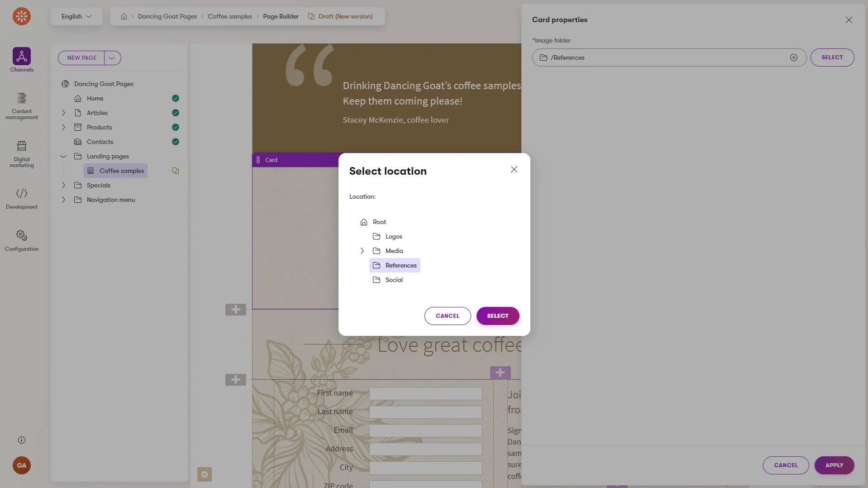
Task: Open the New page dropdown arrow
Action: click(x=112, y=58)
